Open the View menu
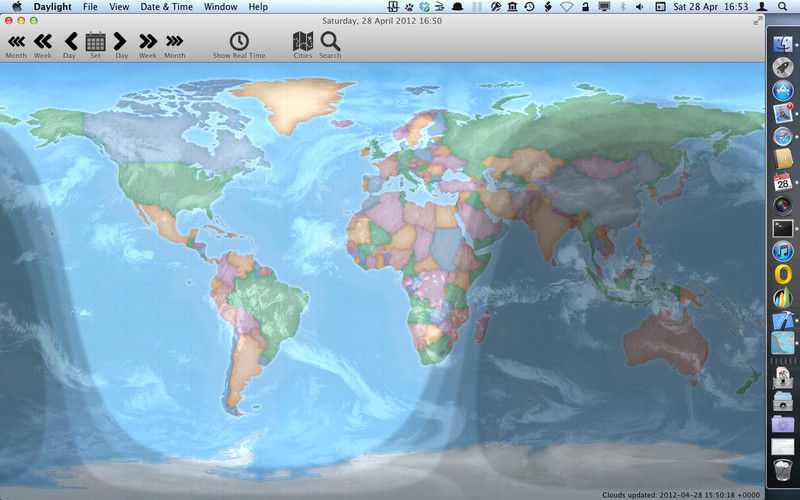This screenshot has height=500, width=800. [x=119, y=7]
